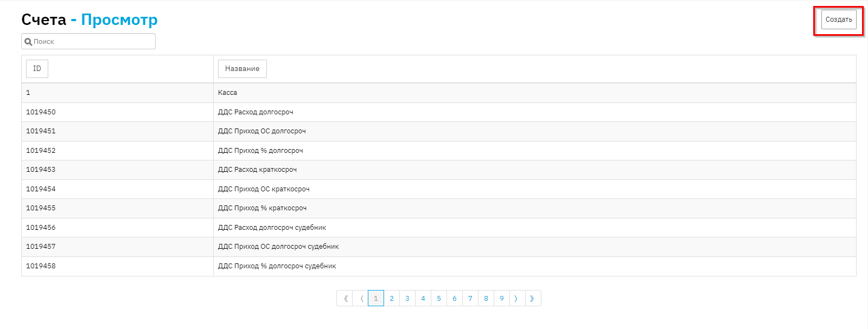This screenshot has height=329, width=868.
Task: Open page 2 of the accounts list
Action: click(392, 299)
